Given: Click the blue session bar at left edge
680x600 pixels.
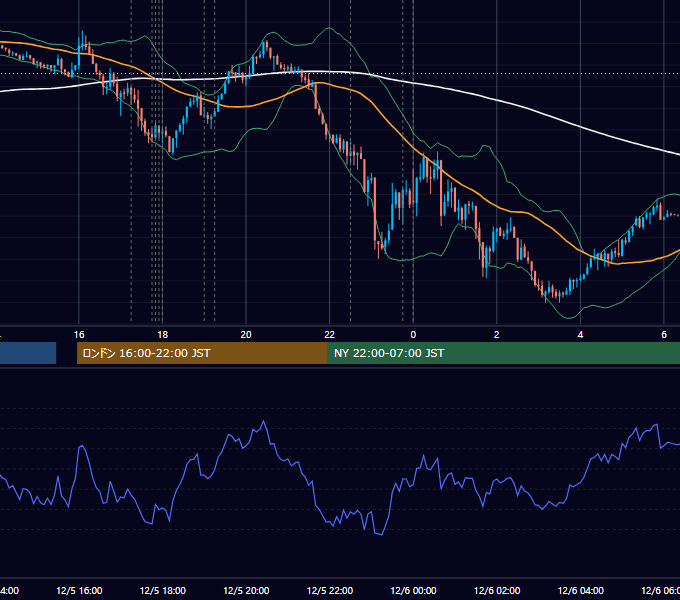Looking at the screenshot, I should pos(28,353).
